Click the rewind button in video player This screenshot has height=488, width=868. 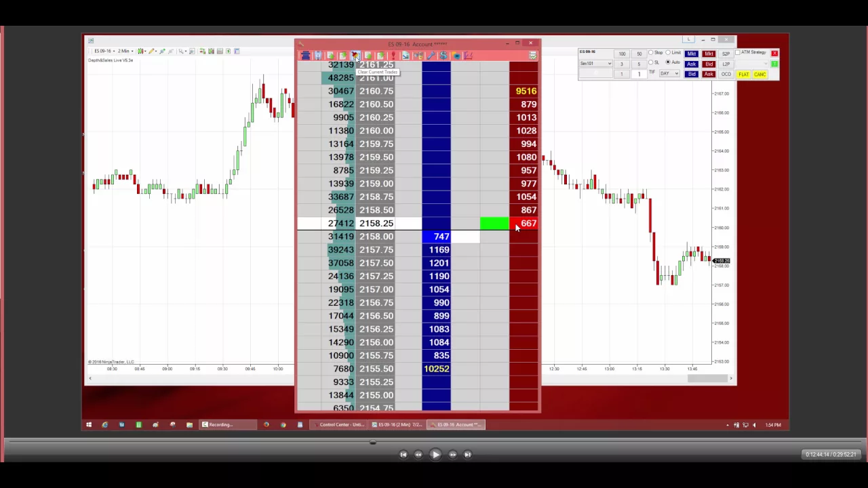418,455
